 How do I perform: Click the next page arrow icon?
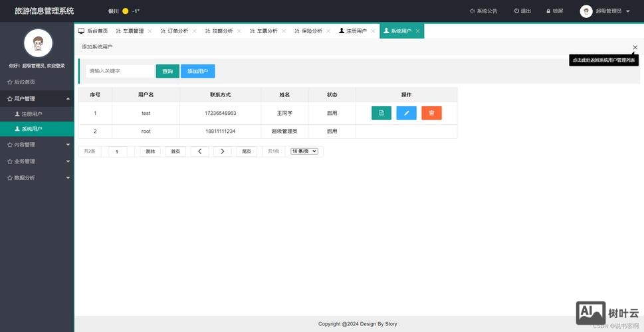222,151
